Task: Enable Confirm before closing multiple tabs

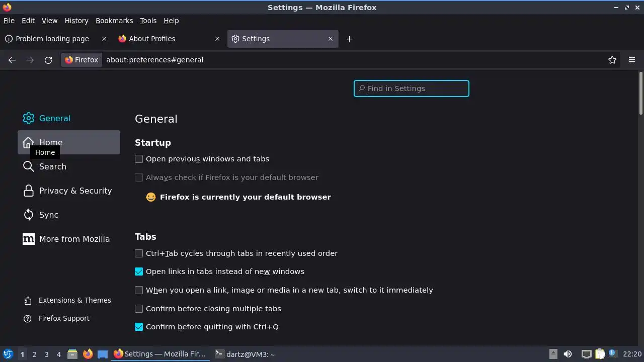Action: (139, 309)
